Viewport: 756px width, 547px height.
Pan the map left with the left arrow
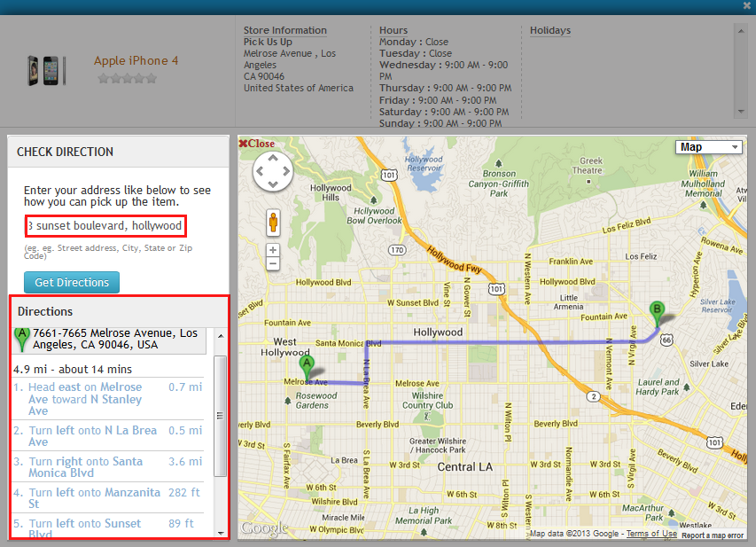pyautogui.click(x=260, y=171)
